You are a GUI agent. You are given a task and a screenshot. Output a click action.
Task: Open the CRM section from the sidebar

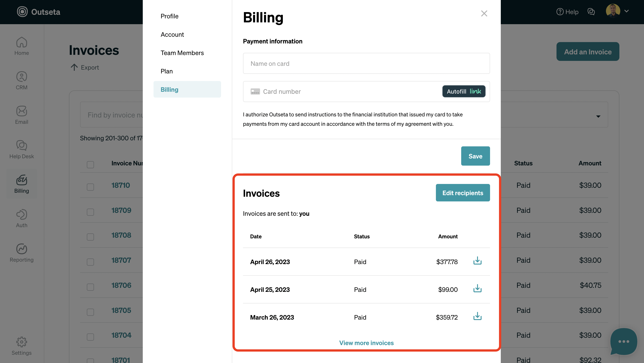pos(21,80)
